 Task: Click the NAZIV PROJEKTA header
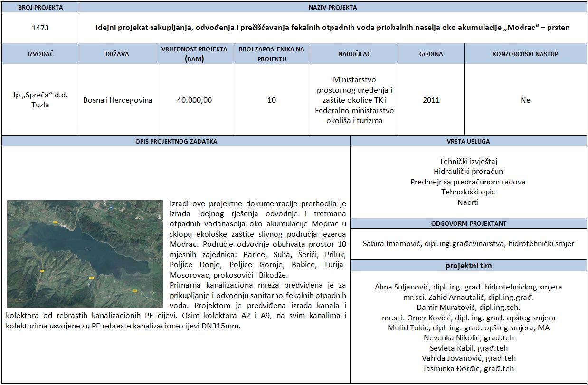coord(332,7)
